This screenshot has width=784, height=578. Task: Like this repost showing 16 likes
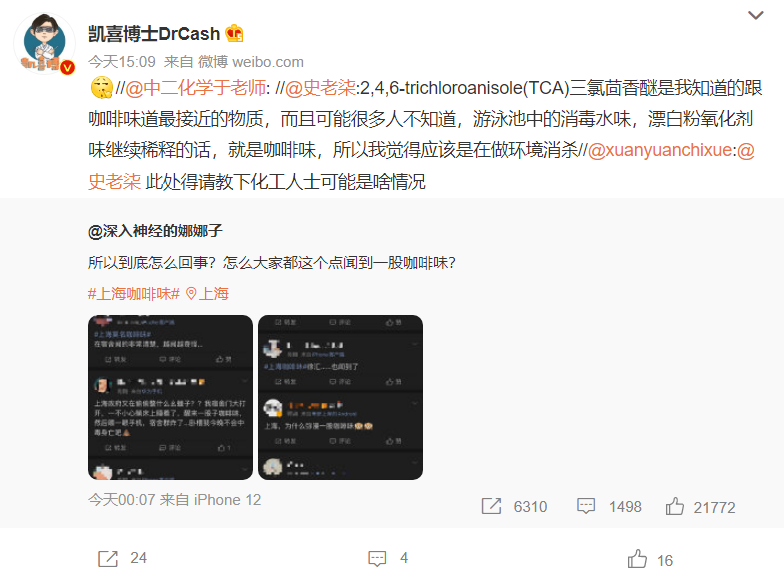coord(650,559)
